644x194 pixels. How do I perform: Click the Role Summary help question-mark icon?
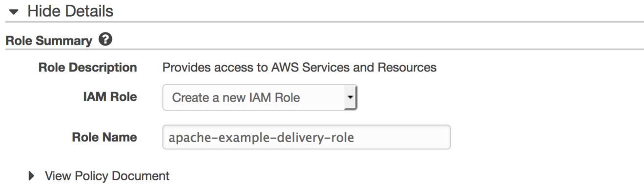pyautogui.click(x=105, y=40)
